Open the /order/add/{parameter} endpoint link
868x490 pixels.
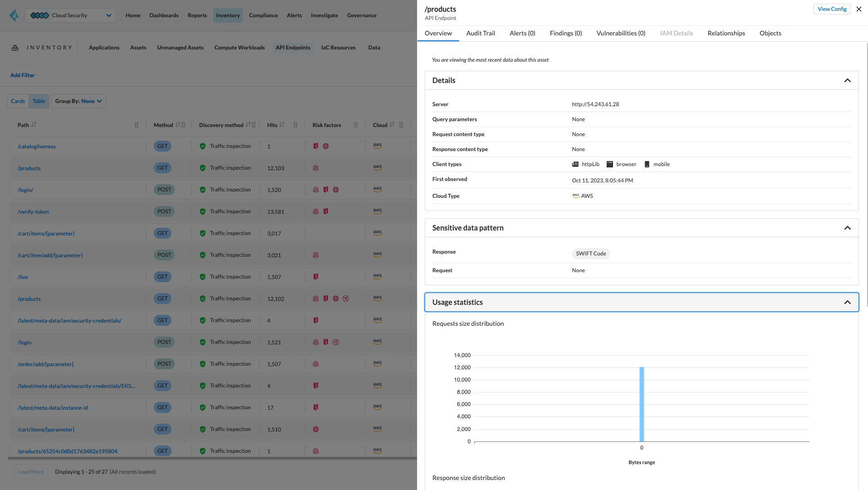(x=45, y=364)
